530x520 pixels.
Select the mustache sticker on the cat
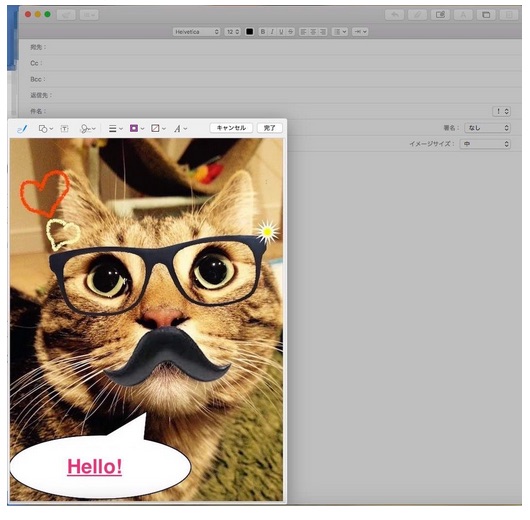coord(167,358)
